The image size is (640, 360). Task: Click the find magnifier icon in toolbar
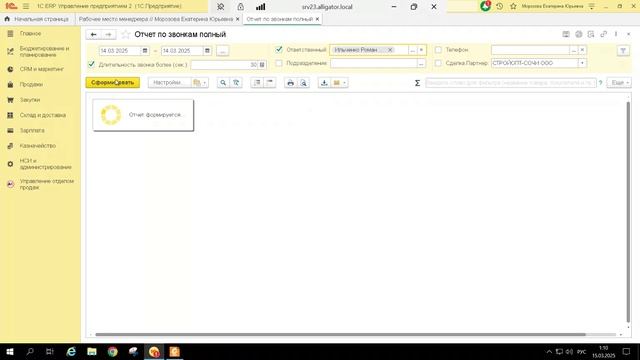click(x=223, y=83)
